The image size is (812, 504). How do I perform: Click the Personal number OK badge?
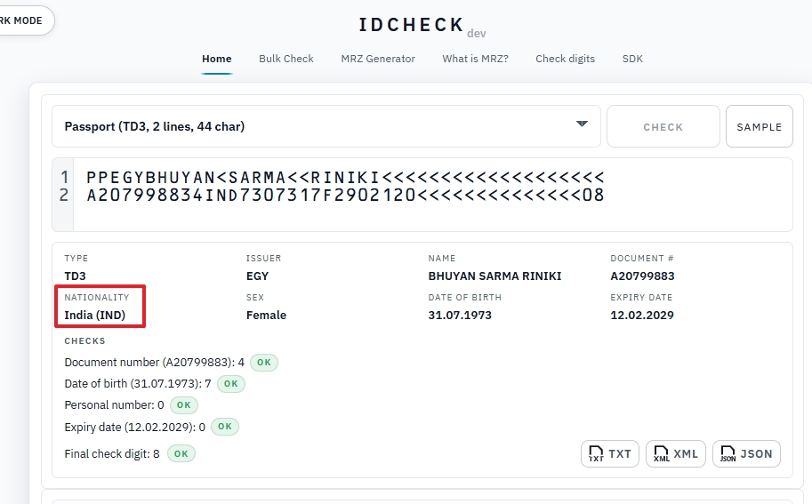tap(183, 405)
